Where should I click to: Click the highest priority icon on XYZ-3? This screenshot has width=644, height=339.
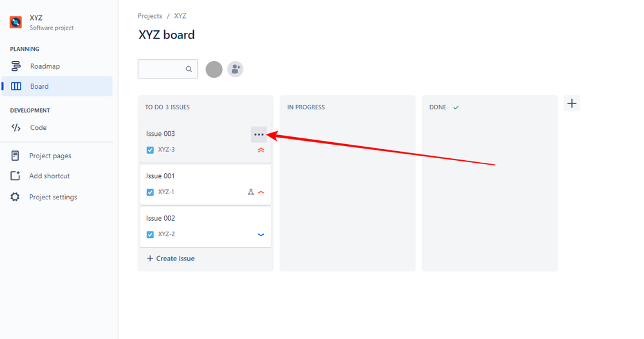click(261, 150)
